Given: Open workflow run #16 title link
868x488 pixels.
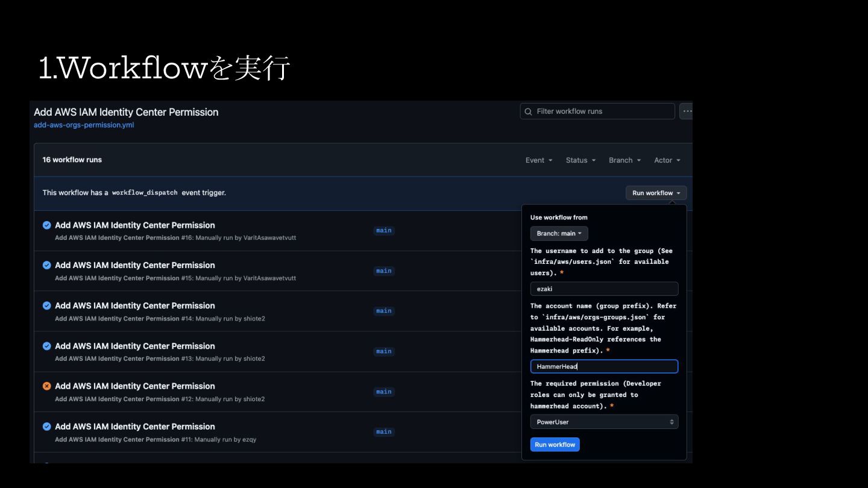Looking at the screenshot, I should [x=135, y=225].
